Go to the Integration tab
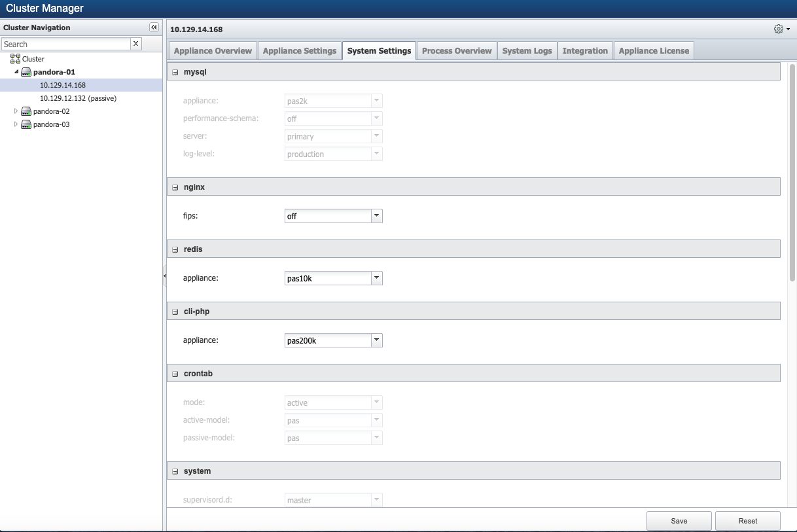797x532 pixels. click(x=585, y=51)
